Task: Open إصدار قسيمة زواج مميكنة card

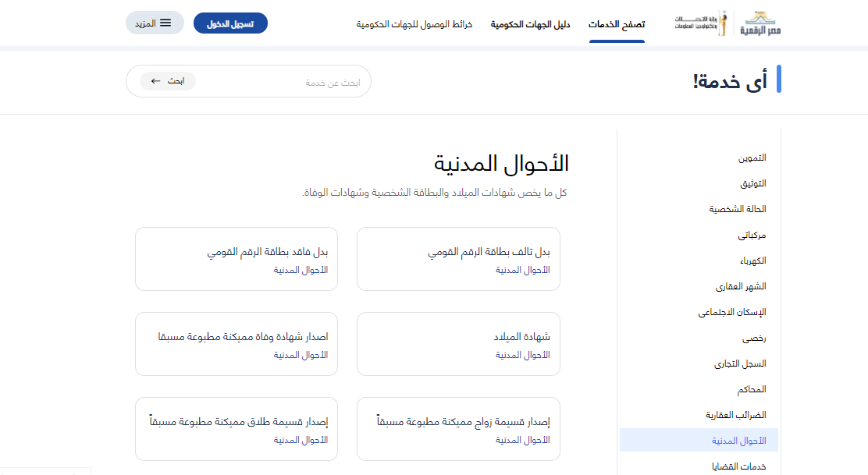Action: point(458,429)
